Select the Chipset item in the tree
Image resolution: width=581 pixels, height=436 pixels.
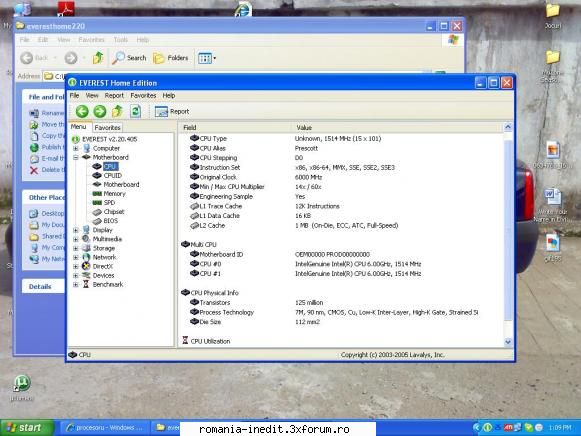point(114,212)
